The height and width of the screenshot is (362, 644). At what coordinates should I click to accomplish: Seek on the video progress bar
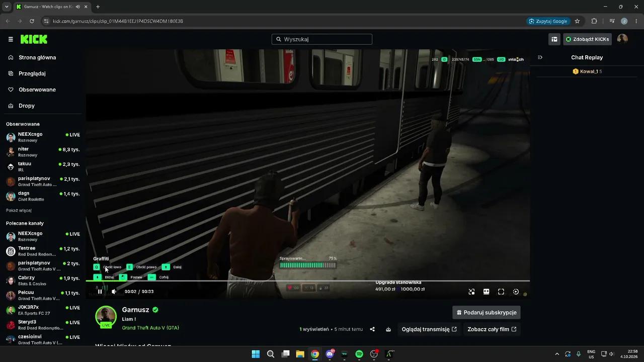coord(307,281)
